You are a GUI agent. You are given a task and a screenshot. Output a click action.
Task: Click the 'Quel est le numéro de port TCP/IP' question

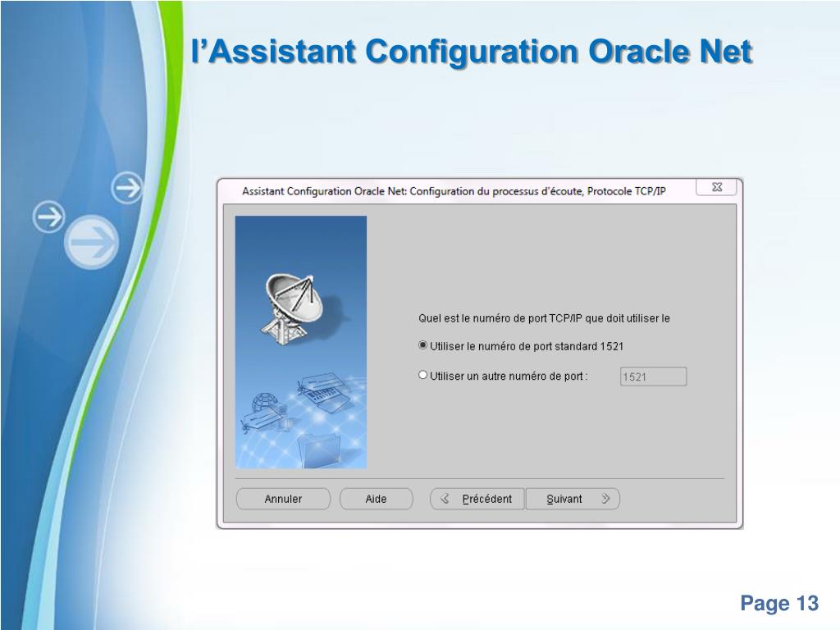[x=544, y=318]
